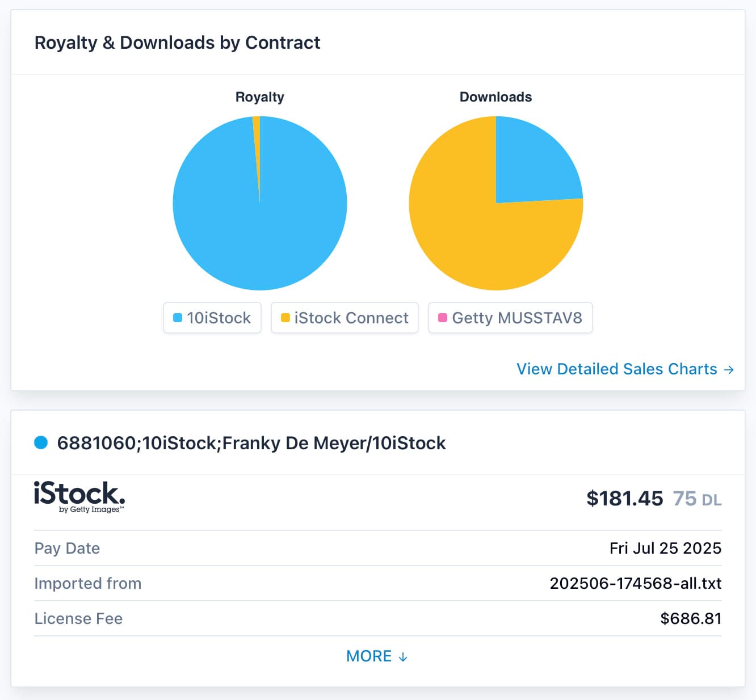Toggle the 10iStock legend item
The image size is (756, 700).
point(212,318)
